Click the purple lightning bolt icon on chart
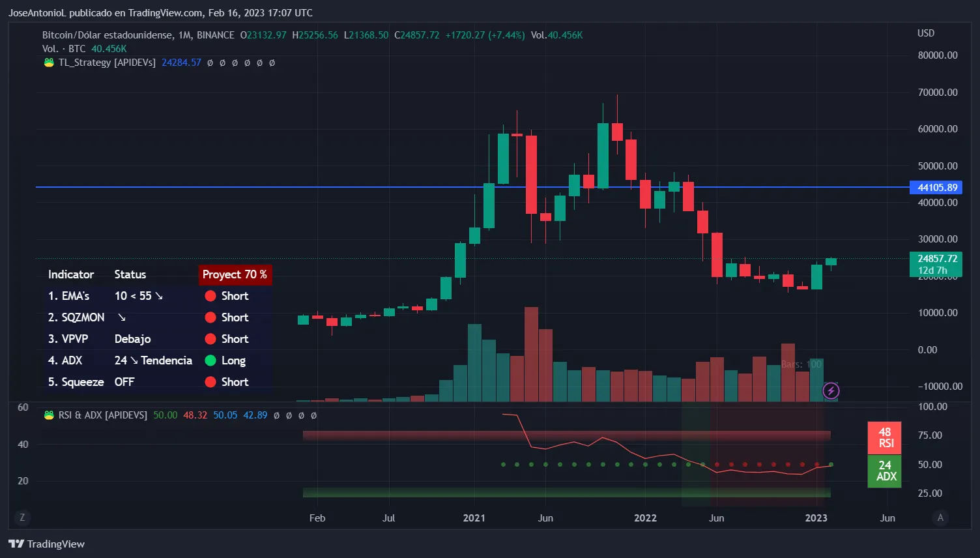This screenshot has height=558, width=980. point(831,390)
